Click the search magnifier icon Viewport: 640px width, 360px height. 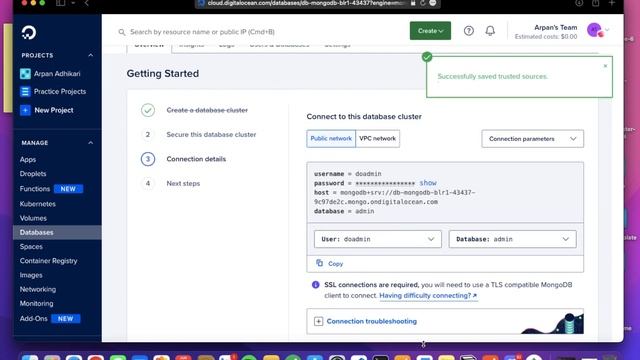(122, 32)
